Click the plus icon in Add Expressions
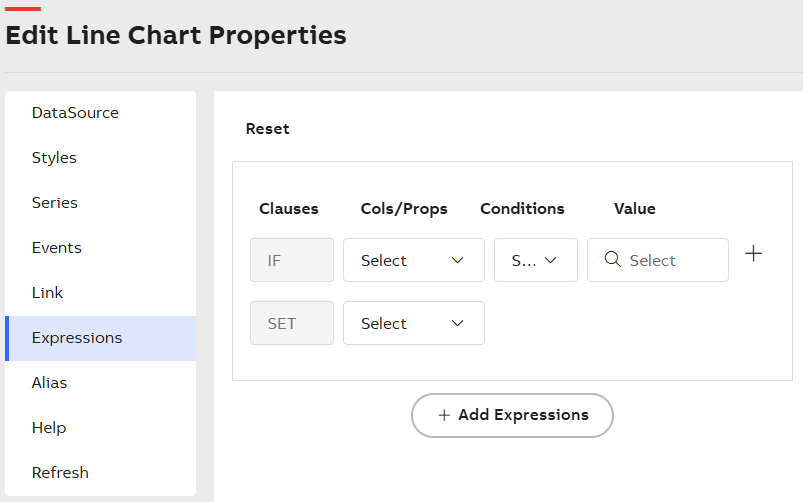Image resolution: width=803 pixels, height=502 pixels. point(444,415)
